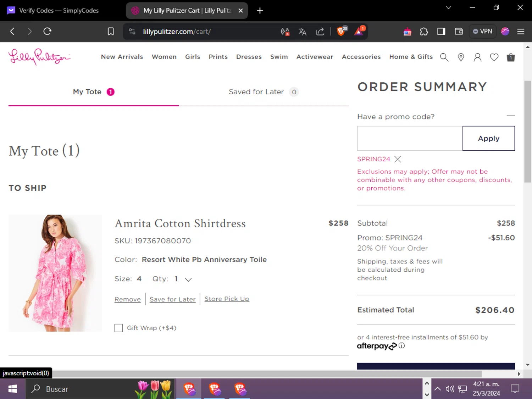Show hidden system tray icons
532x399 pixels.
pyautogui.click(x=438, y=389)
